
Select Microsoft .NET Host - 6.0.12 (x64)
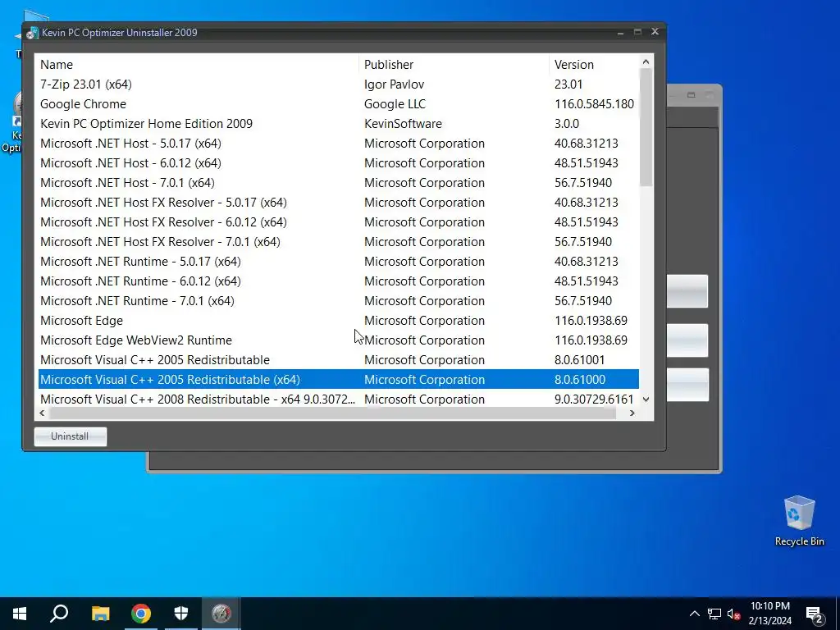pyautogui.click(x=339, y=163)
